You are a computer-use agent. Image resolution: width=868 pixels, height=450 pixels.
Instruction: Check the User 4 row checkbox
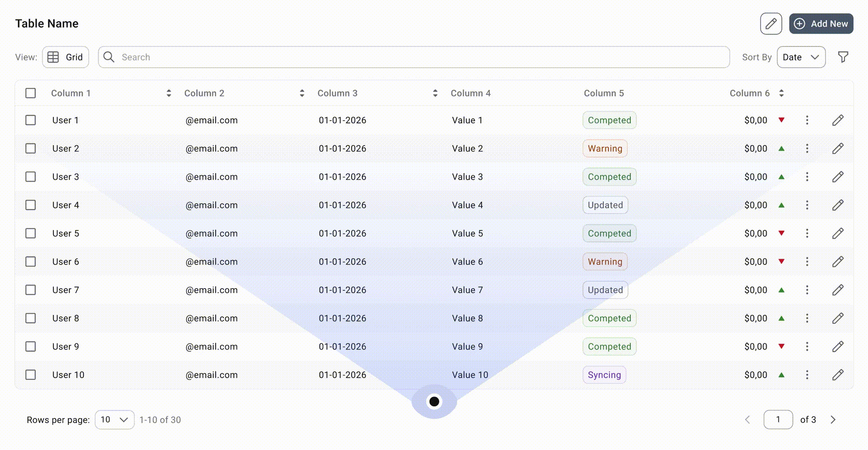pyautogui.click(x=31, y=205)
